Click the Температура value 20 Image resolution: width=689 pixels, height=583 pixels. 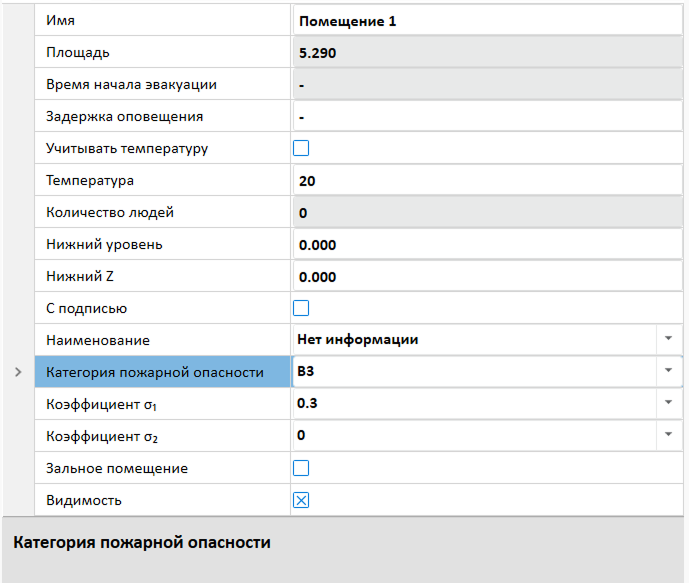487,181
